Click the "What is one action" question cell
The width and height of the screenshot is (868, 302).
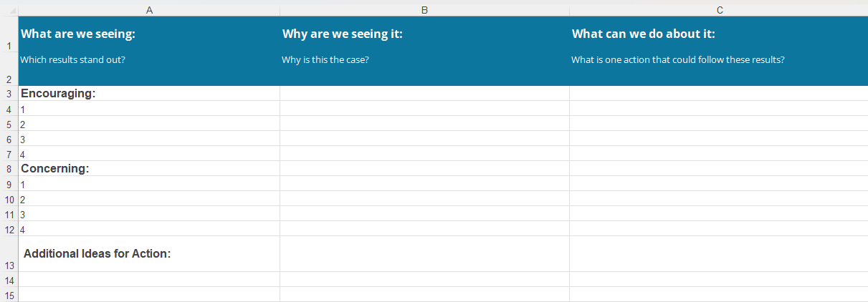pos(677,59)
